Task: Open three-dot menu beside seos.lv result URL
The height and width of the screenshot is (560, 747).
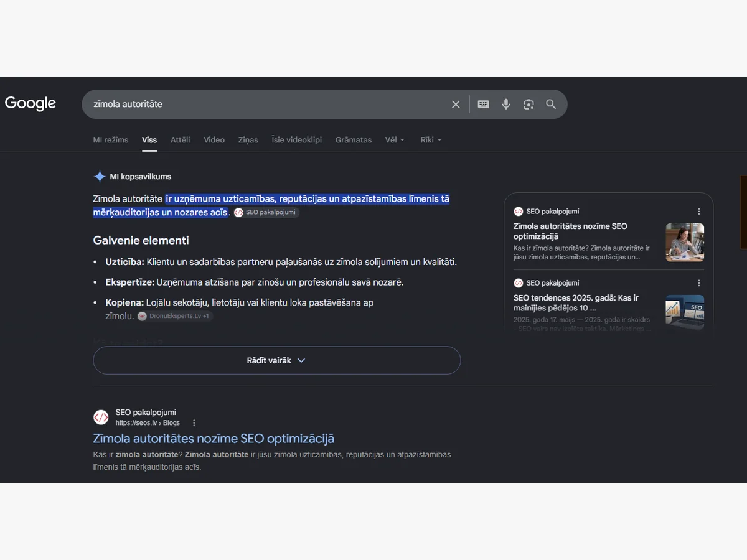Action: coord(194,423)
